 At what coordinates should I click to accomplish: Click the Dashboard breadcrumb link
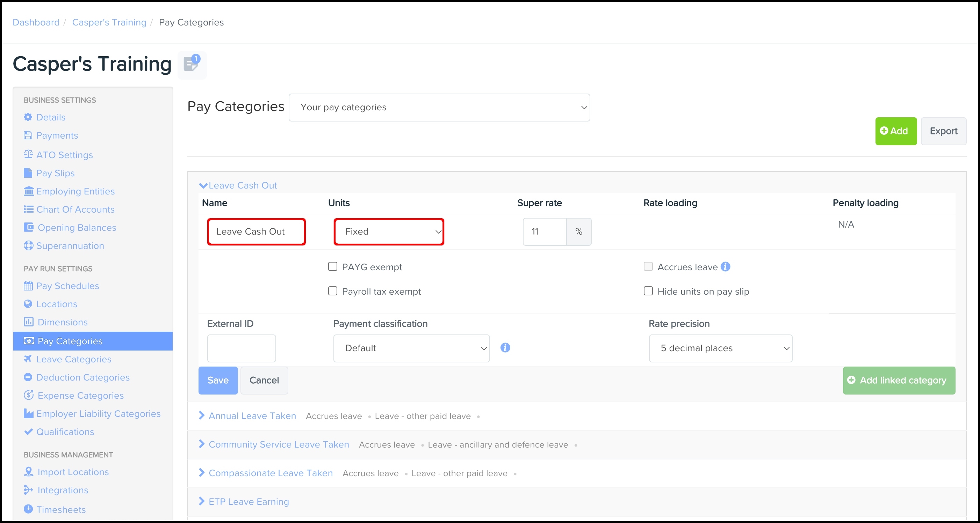tap(36, 22)
